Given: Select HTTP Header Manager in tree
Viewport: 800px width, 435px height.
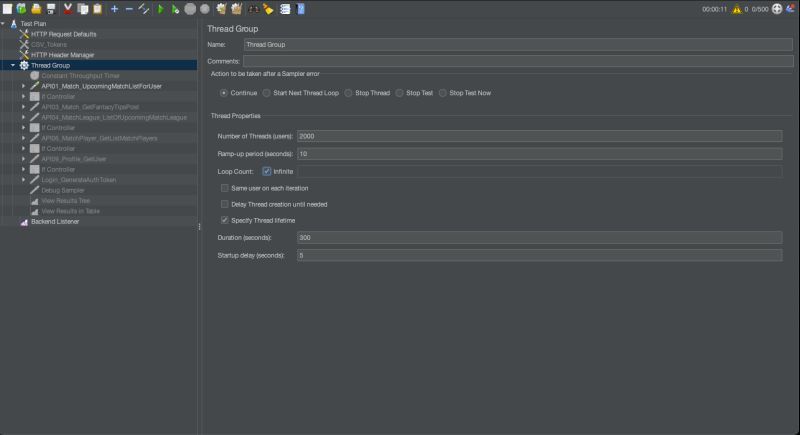Looking at the screenshot, I should 62,55.
